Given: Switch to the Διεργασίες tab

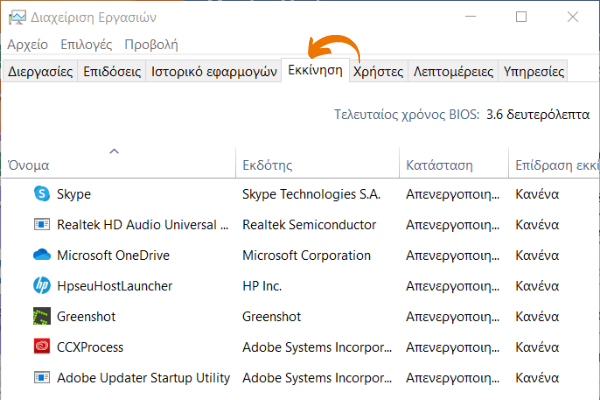Looking at the screenshot, I should pos(40,71).
